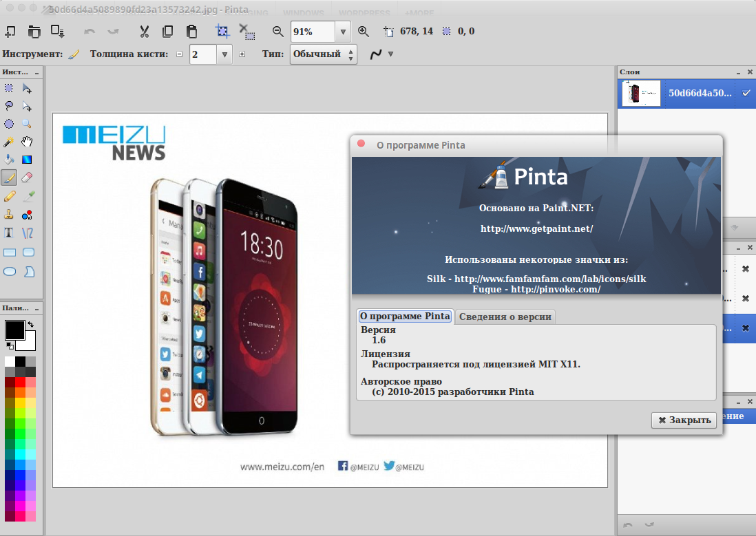Viewport: 756px width, 536px height.
Task: Select the Clone Stamp tool
Action: (9, 215)
